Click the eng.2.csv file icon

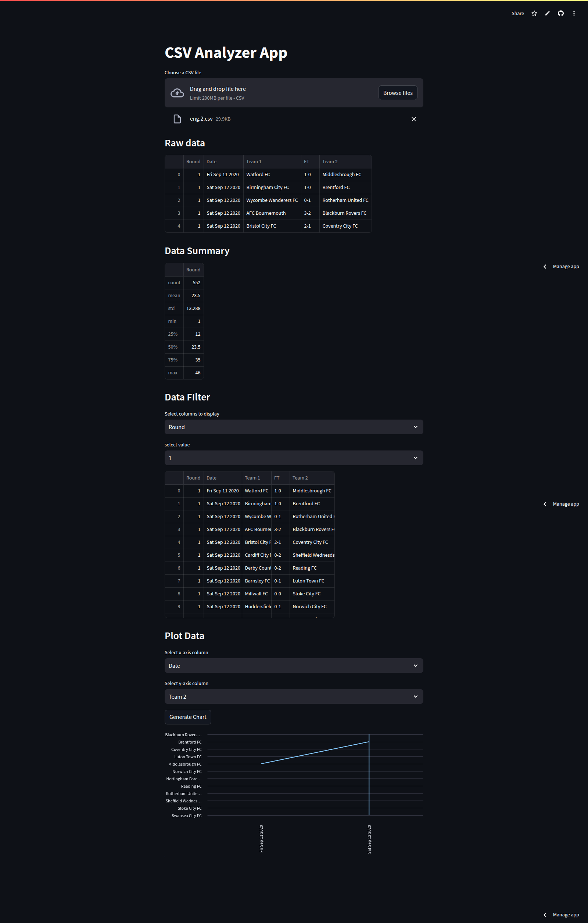177,119
